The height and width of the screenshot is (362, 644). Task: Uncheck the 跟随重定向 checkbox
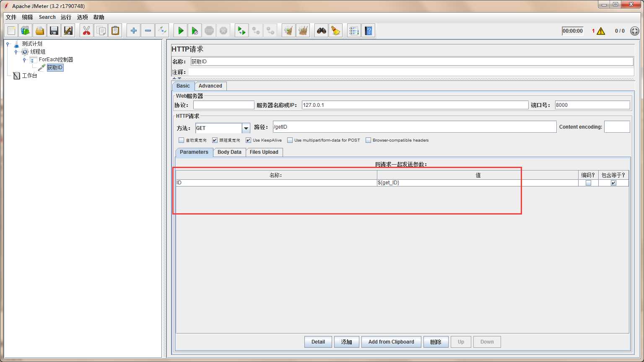215,140
